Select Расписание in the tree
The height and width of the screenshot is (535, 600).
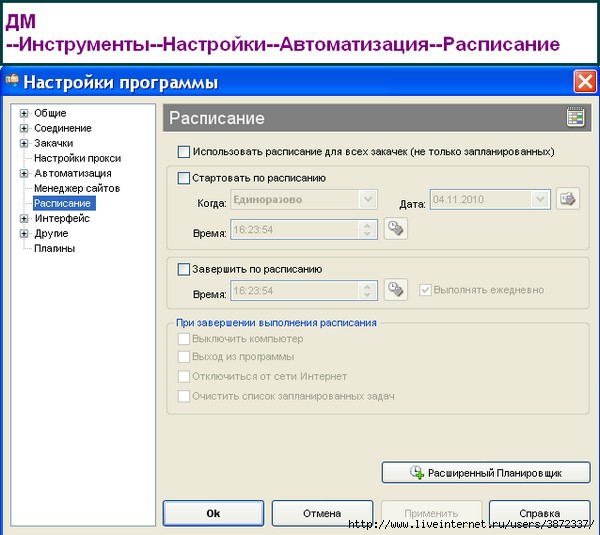pyautogui.click(x=62, y=203)
